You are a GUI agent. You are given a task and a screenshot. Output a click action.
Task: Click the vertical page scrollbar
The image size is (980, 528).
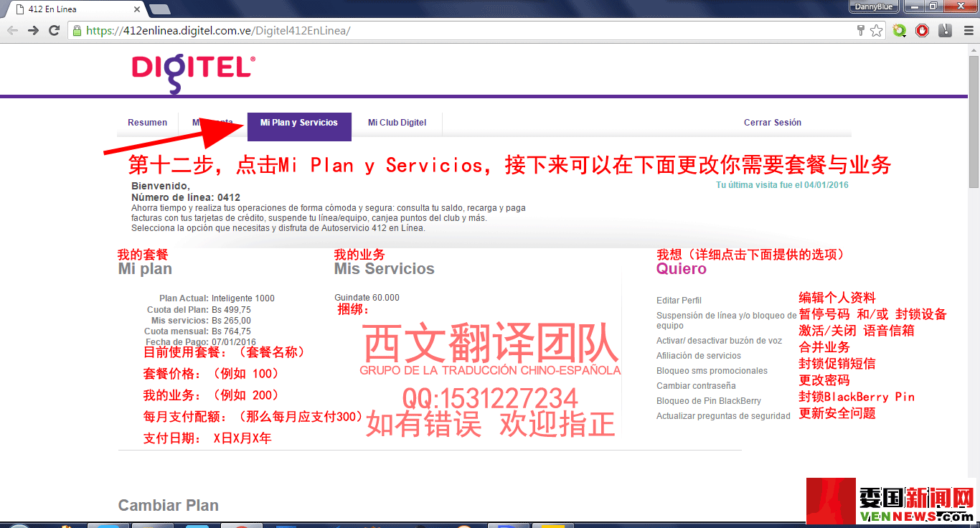(974, 122)
